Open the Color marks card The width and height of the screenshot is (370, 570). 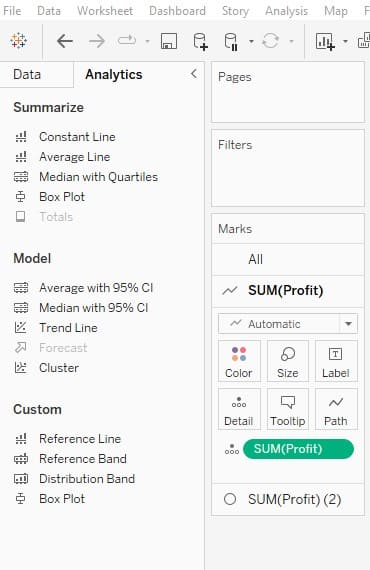click(239, 361)
